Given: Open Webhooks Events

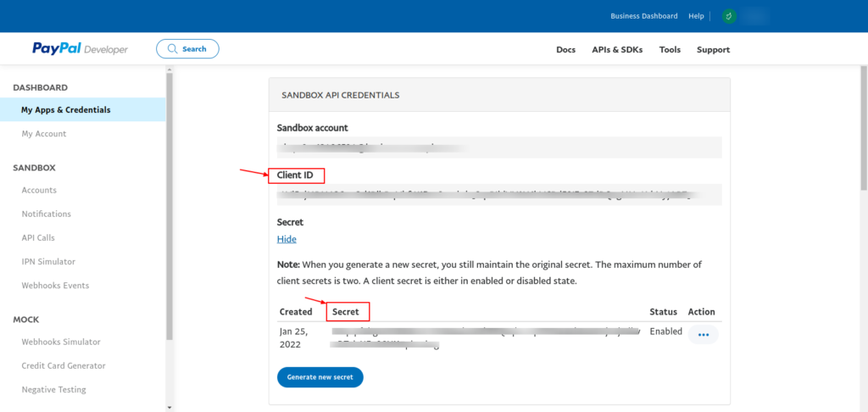Looking at the screenshot, I should click(x=55, y=285).
